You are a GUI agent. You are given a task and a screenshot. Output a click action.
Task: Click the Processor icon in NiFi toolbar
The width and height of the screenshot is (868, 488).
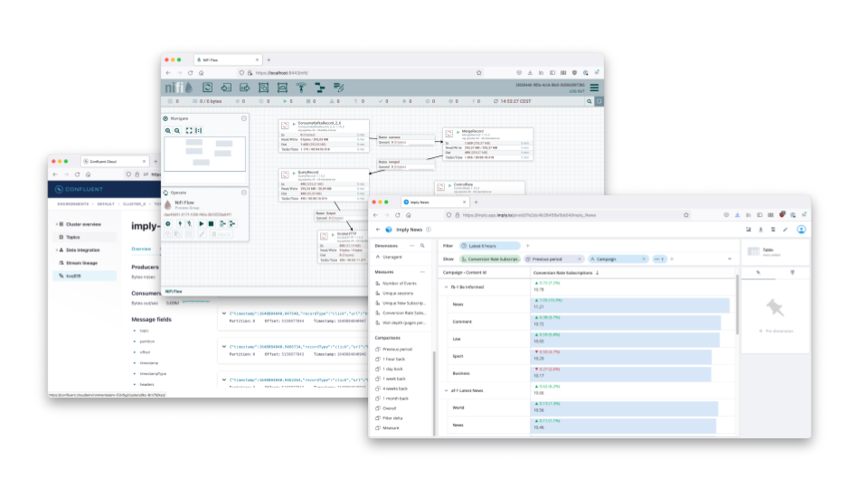(207, 88)
